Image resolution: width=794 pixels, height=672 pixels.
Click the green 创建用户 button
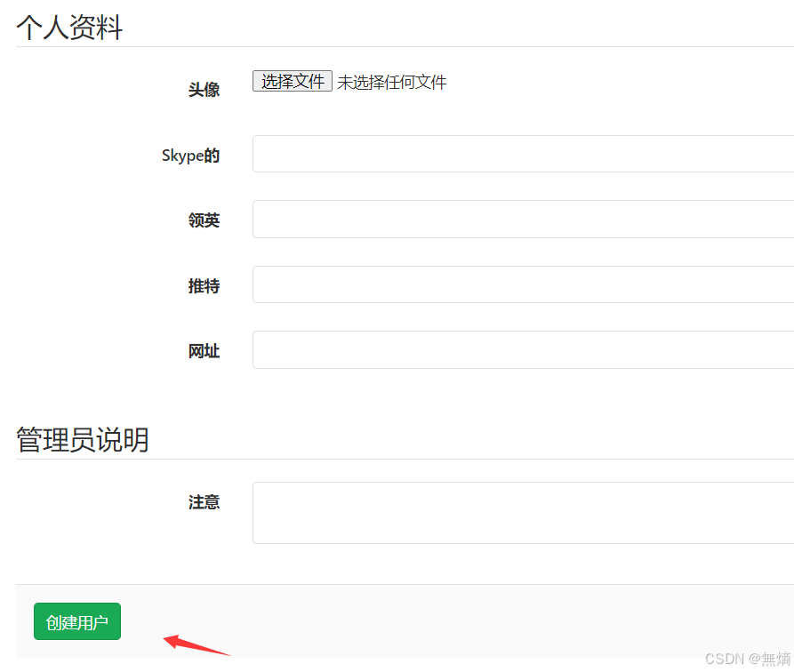pyautogui.click(x=77, y=621)
